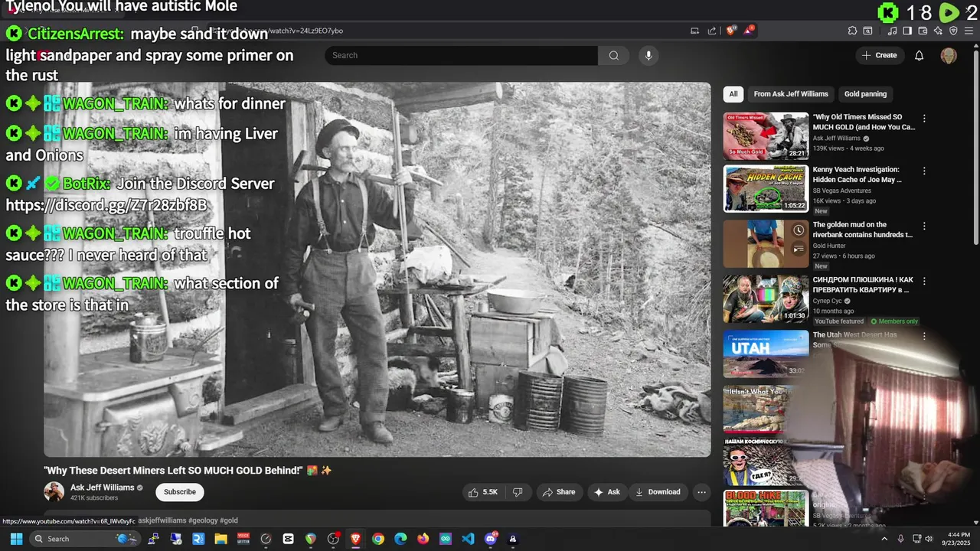The height and width of the screenshot is (551, 980).
Task: Open File Explorer from the taskbar
Action: [220, 539]
